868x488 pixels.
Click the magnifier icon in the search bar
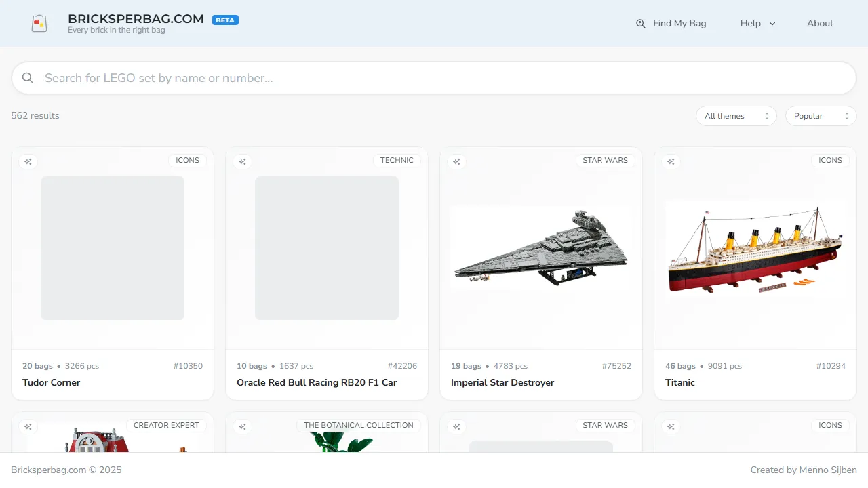(x=28, y=78)
